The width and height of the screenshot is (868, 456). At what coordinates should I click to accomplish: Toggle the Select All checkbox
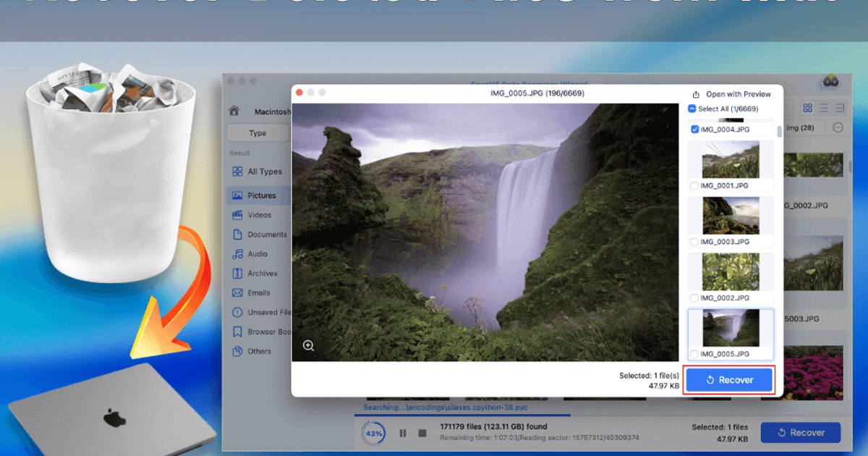tap(692, 109)
